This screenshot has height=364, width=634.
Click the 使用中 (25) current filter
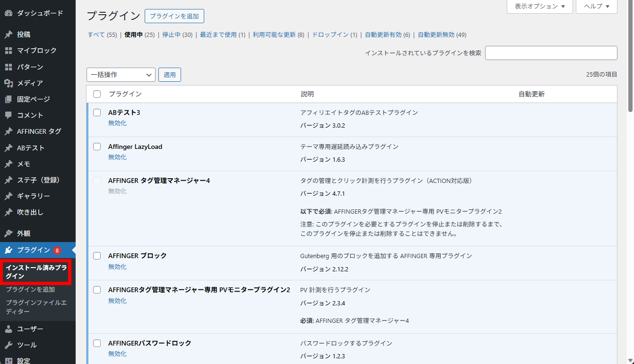coord(139,35)
